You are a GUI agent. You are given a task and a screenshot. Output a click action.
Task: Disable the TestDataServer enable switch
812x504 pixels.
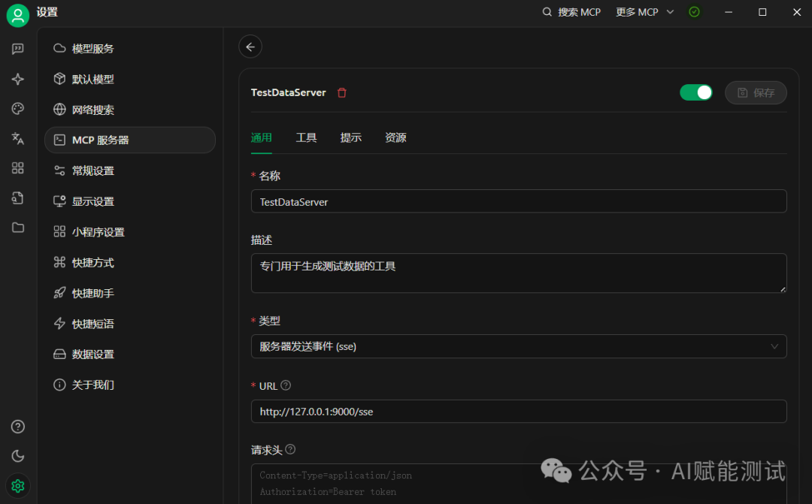695,92
